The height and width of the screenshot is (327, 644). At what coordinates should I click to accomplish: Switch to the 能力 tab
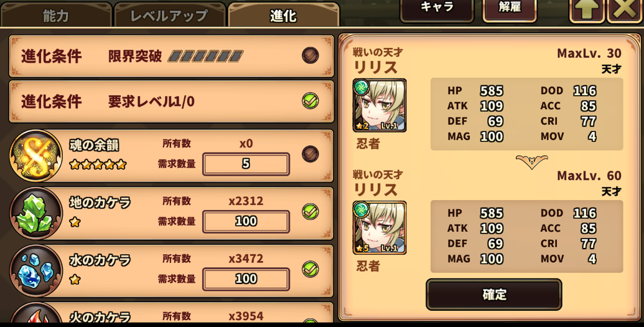point(56,15)
